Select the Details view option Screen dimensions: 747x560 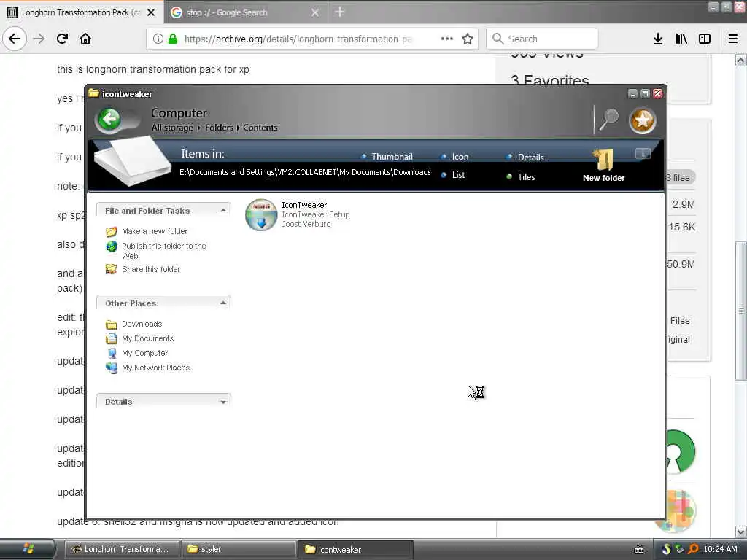coord(525,157)
